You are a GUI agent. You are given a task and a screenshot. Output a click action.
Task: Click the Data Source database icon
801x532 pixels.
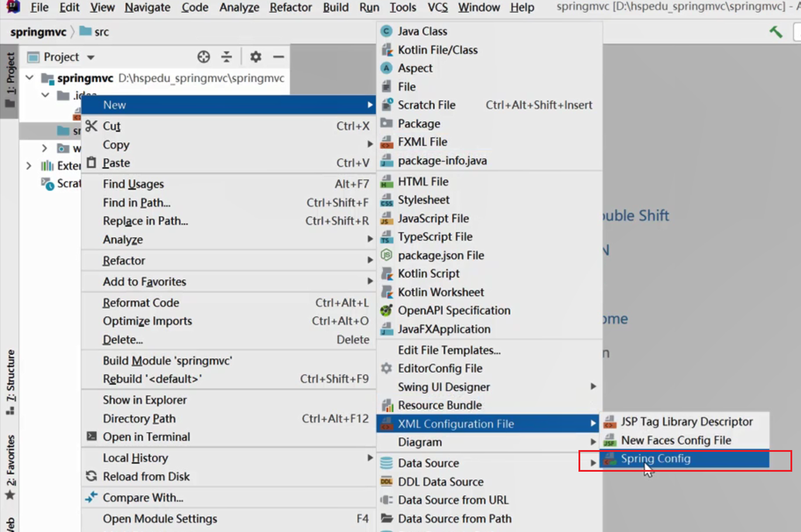pos(386,463)
